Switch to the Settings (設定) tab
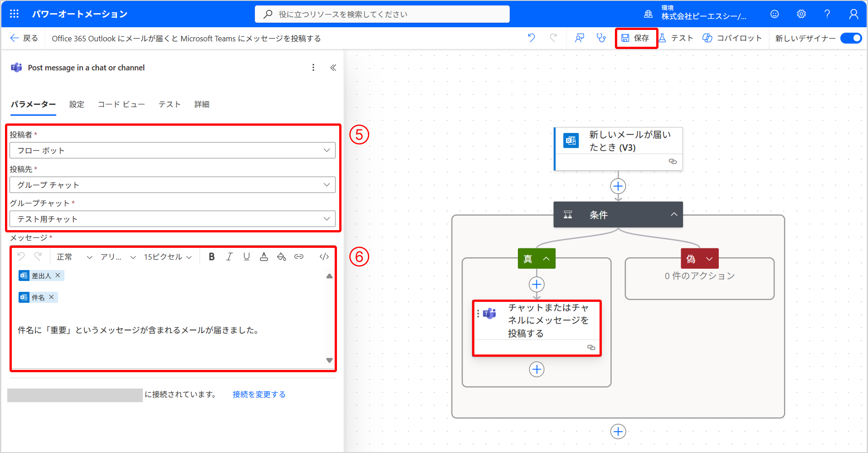This screenshot has width=868, height=453. pos(77,104)
